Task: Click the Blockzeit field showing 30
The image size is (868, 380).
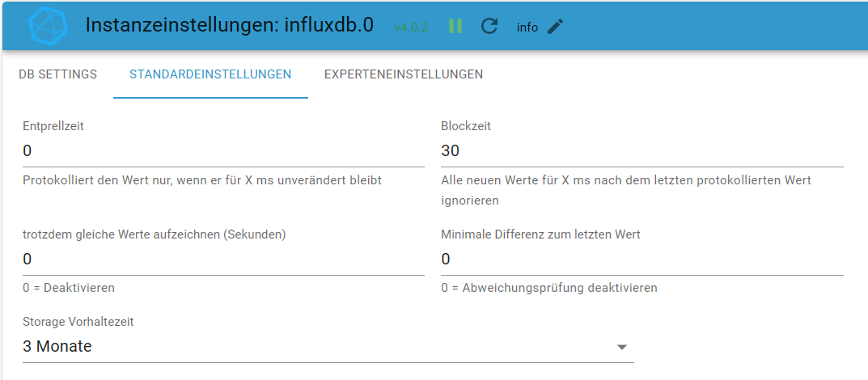Action: 642,151
